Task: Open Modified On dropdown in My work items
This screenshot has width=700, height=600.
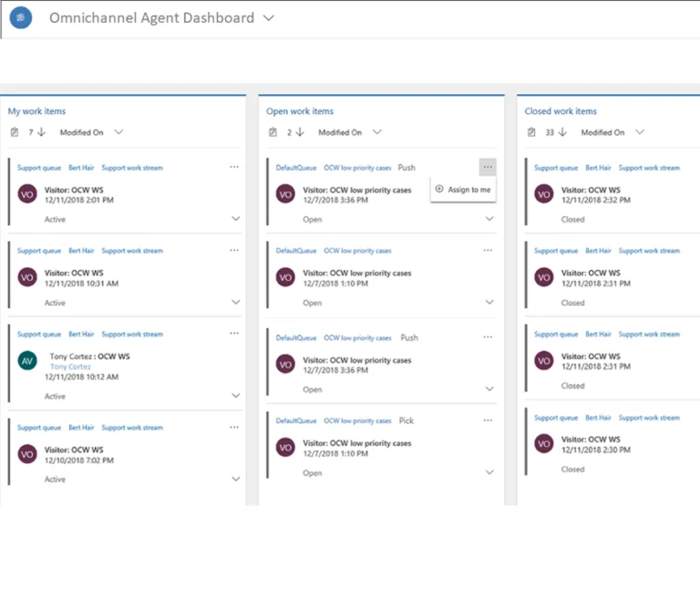Action: (x=118, y=132)
